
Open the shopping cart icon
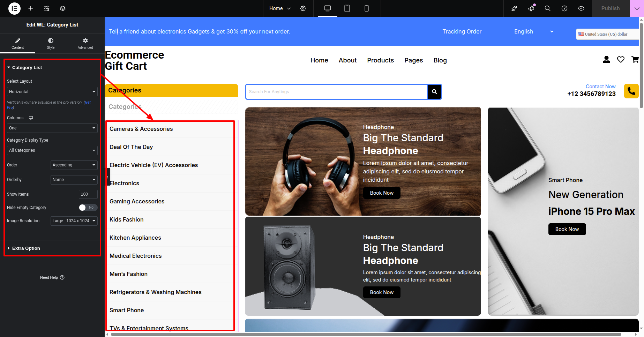[x=635, y=60]
